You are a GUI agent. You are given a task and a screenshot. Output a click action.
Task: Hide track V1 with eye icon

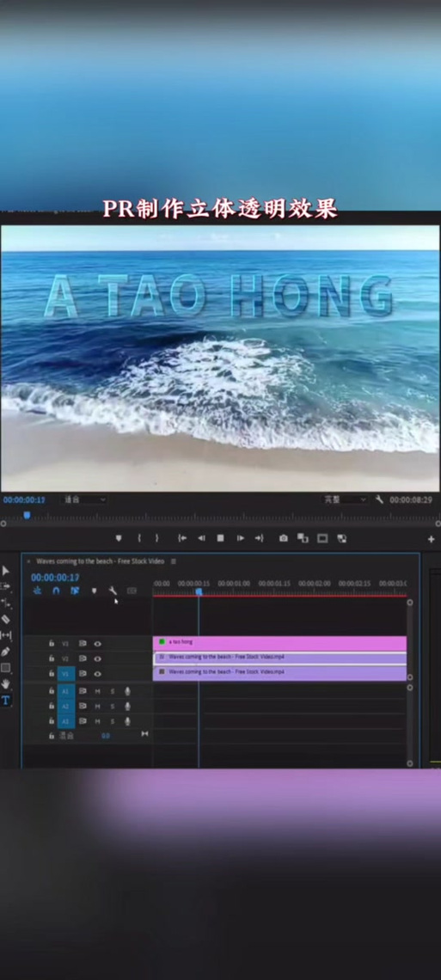tap(97, 674)
